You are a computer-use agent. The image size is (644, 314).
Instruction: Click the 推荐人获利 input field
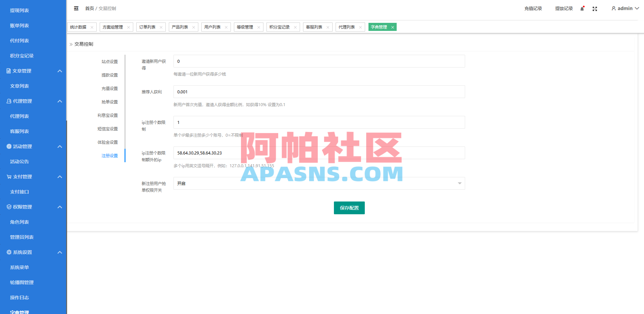(319, 92)
